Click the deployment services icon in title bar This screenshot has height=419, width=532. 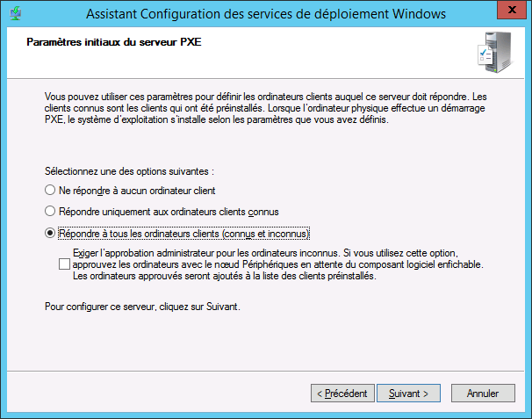[x=16, y=14]
